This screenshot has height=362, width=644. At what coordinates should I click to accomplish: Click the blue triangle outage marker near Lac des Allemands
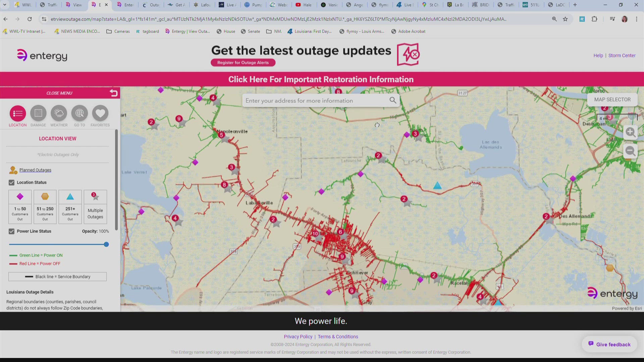437,185
